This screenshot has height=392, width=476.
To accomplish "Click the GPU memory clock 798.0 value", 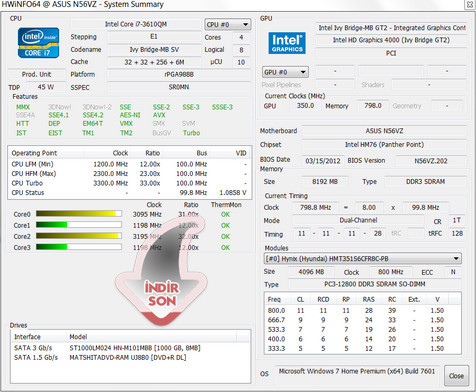I will [373, 106].
